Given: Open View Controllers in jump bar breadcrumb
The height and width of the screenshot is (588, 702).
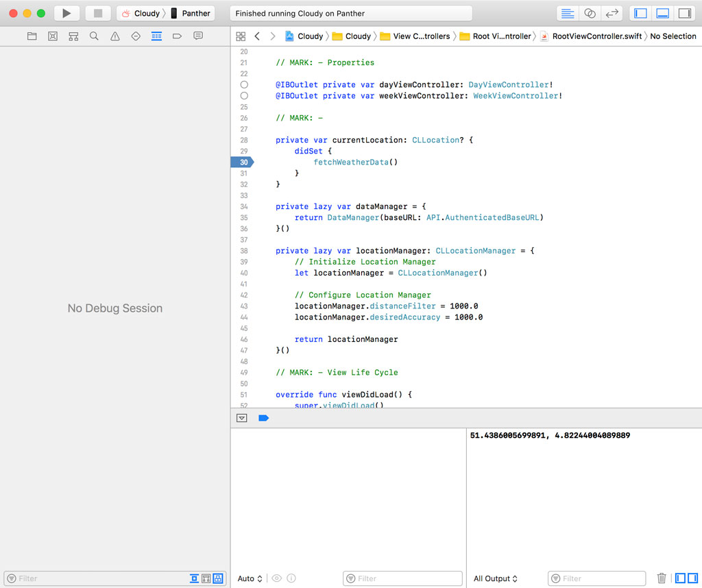Looking at the screenshot, I should click(421, 36).
